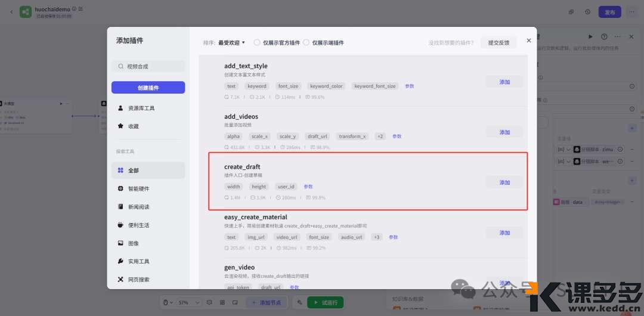Image resolution: width=644 pixels, height=316 pixels.
Task: Click the 视频合成 search field
Action: [148, 66]
